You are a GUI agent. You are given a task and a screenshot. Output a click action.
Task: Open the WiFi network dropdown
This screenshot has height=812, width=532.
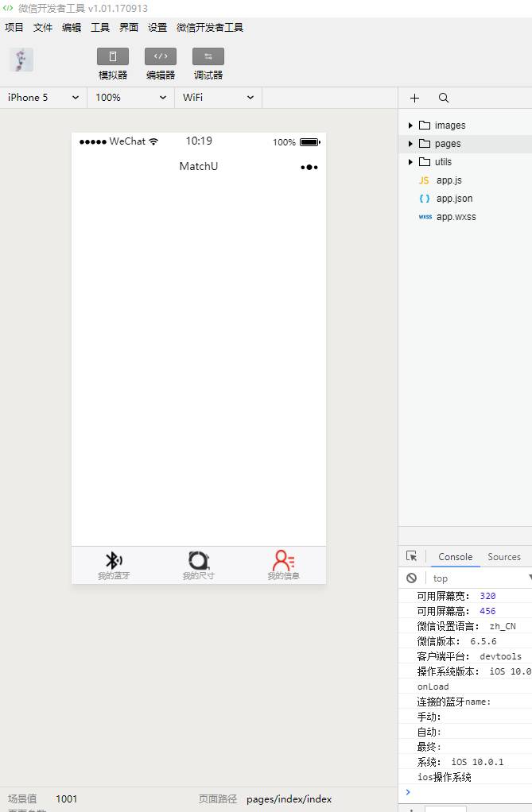tap(219, 98)
